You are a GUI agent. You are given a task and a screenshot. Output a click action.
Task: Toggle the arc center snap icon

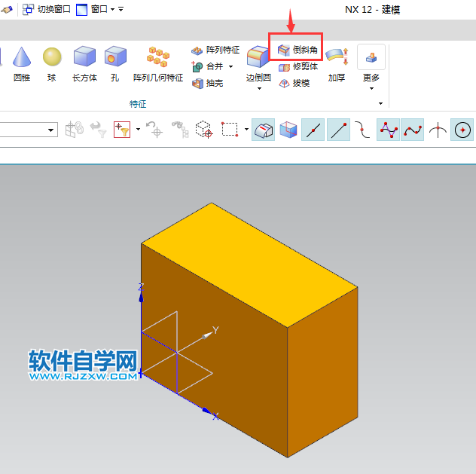coord(462,130)
